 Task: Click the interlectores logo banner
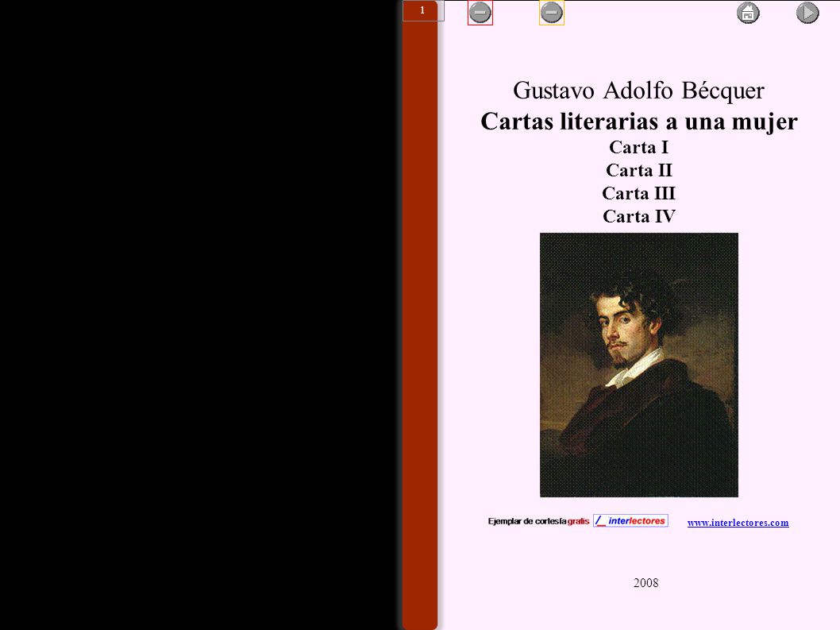[x=630, y=520]
